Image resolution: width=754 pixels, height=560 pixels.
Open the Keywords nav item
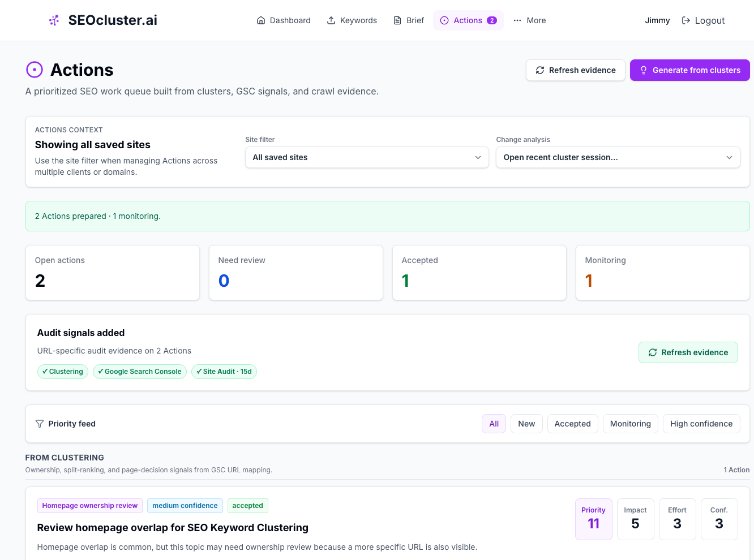[352, 20]
